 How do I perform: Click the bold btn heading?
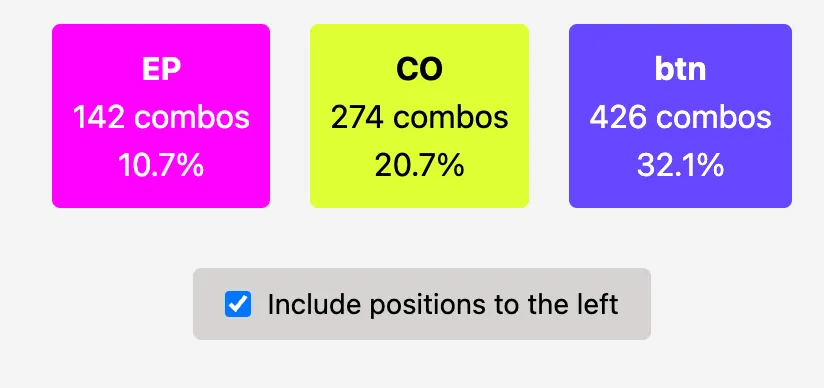pyautogui.click(x=680, y=69)
